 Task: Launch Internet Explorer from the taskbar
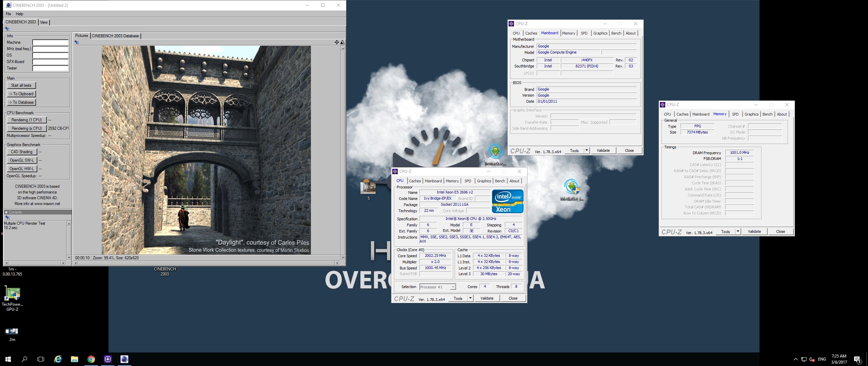coord(58,359)
